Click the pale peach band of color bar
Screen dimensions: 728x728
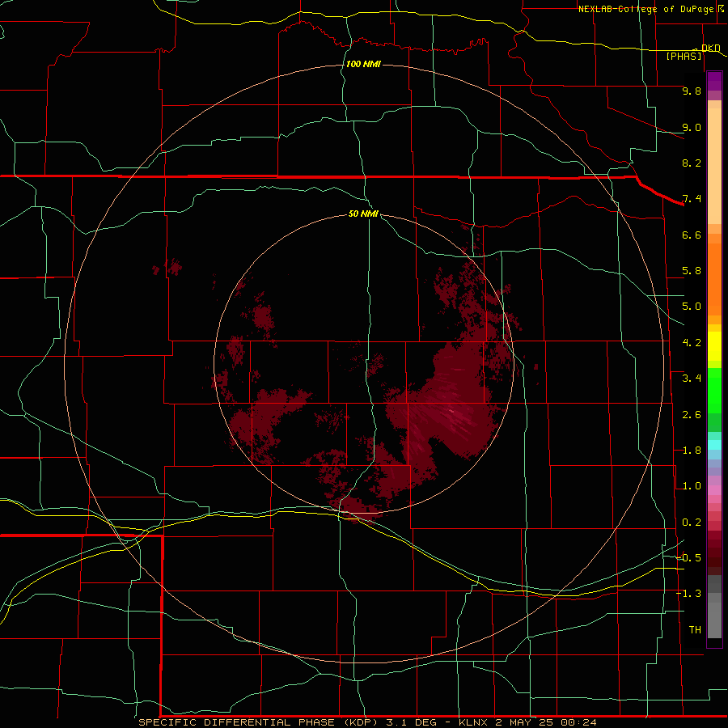tap(714, 166)
